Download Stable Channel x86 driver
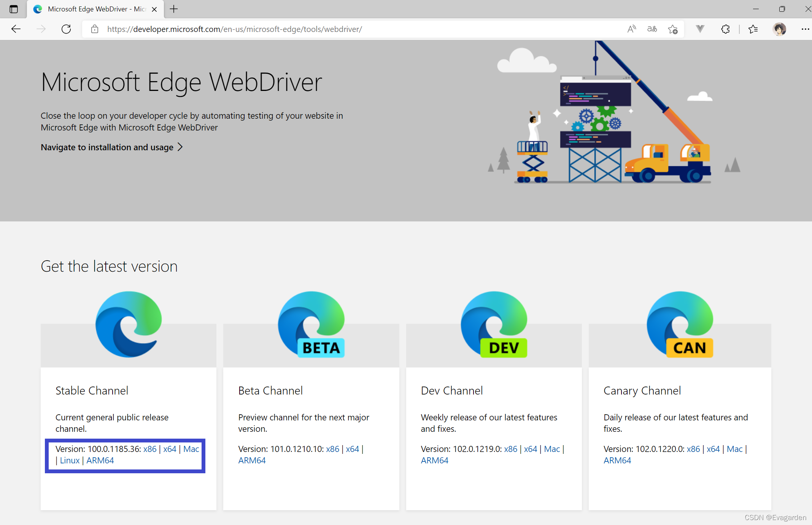This screenshot has height=525, width=812. 150,449
